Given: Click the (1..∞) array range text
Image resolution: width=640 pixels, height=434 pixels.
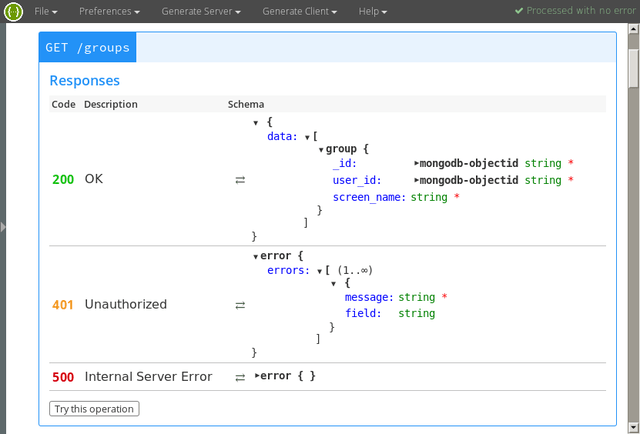Looking at the screenshot, I should [x=356, y=270].
